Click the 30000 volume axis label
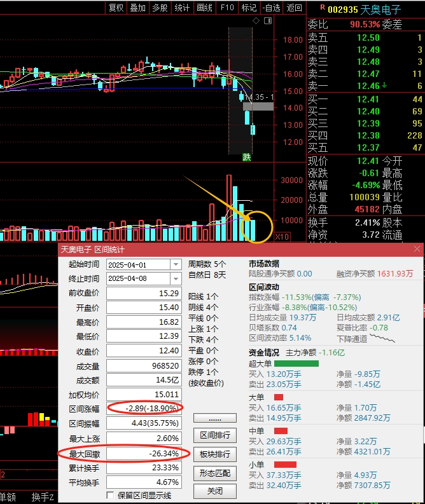Screen dimensions: 425x504 coord(292,180)
